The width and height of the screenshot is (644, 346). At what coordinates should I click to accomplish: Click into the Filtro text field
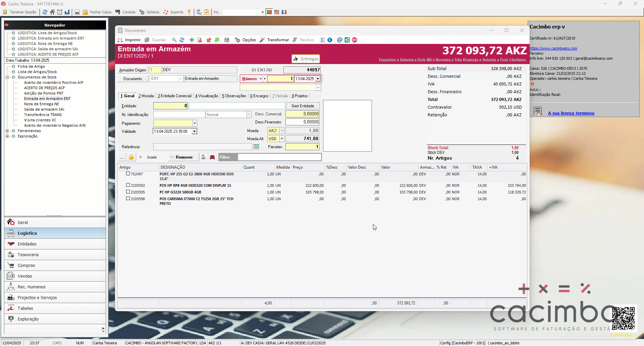(279, 157)
